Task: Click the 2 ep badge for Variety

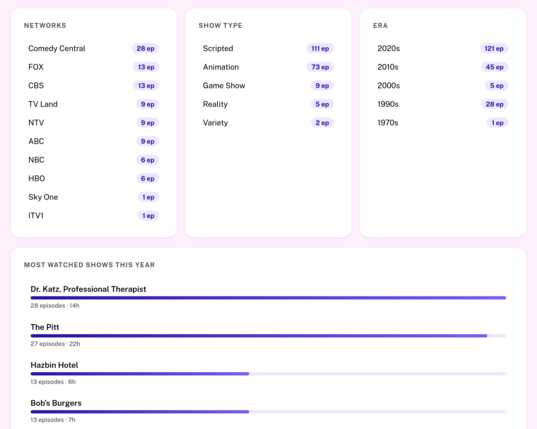Action: [x=322, y=123]
